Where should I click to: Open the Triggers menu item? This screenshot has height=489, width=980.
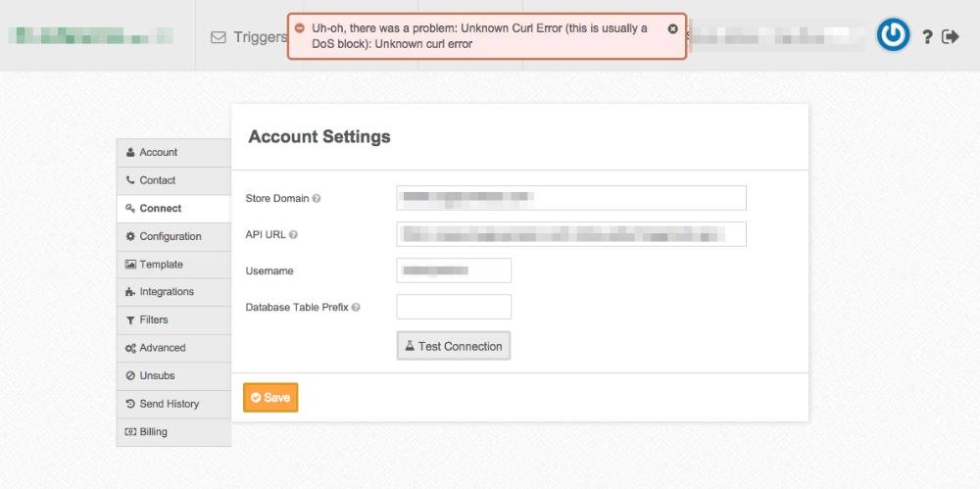coord(250,37)
